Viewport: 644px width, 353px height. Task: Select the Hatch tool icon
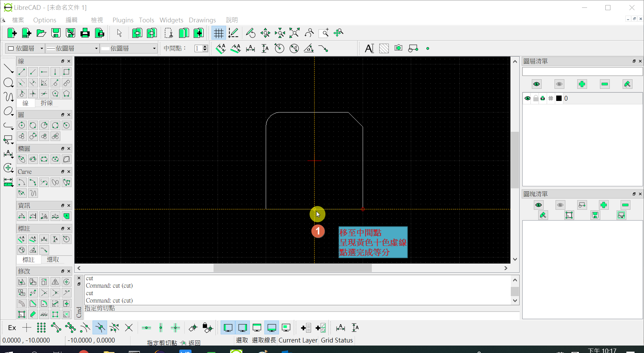click(384, 48)
